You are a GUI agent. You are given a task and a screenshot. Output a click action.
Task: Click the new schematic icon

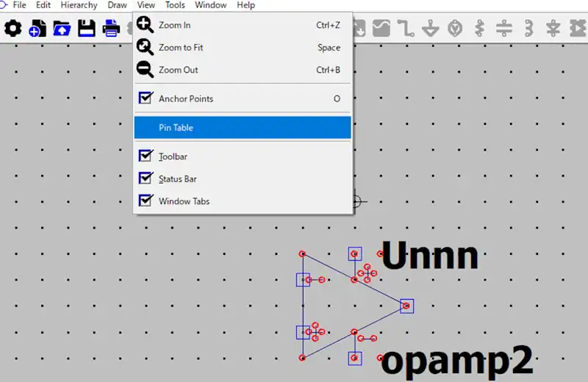[37, 29]
